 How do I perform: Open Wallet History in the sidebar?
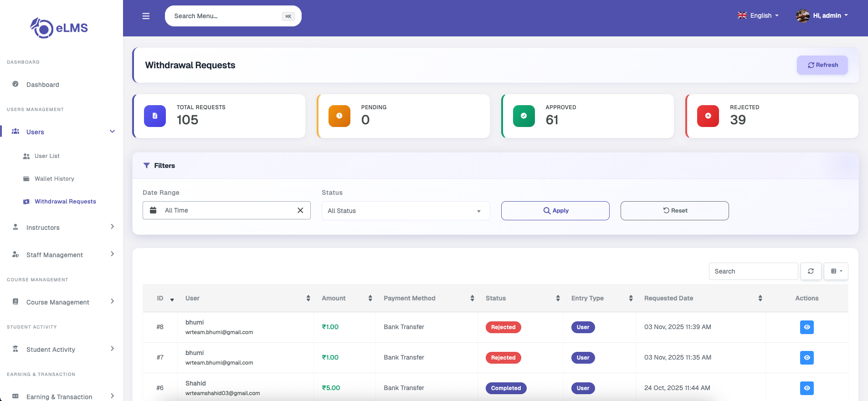[x=54, y=179]
